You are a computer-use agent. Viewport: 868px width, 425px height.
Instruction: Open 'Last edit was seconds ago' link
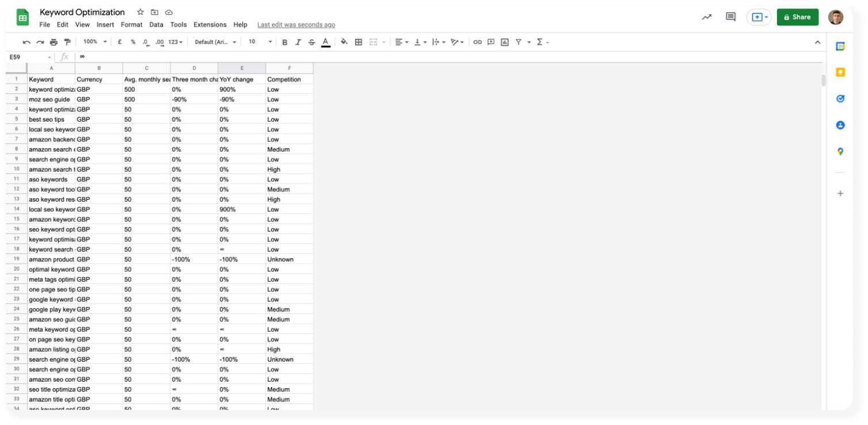pos(296,25)
